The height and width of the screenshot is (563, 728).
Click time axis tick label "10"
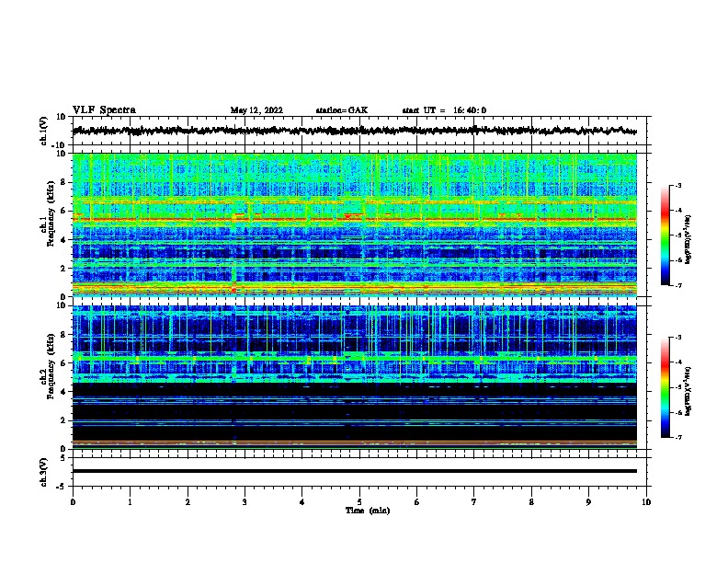pyautogui.click(x=646, y=502)
